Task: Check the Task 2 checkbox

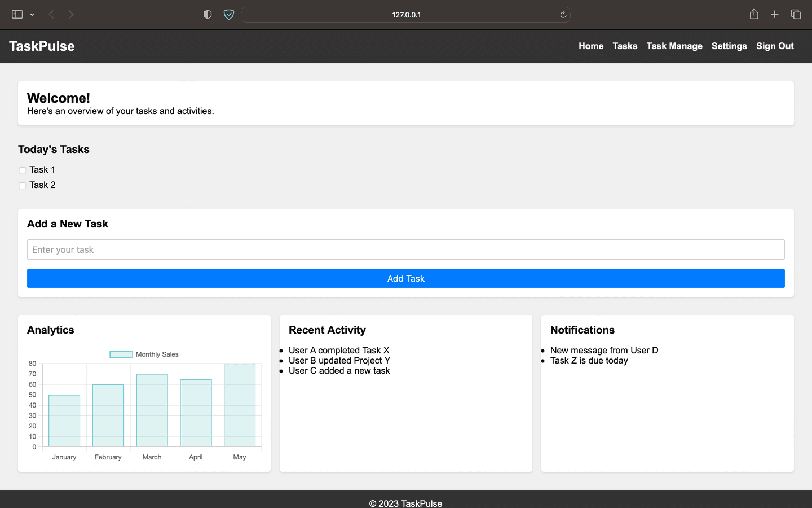Action: (x=23, y=185)
